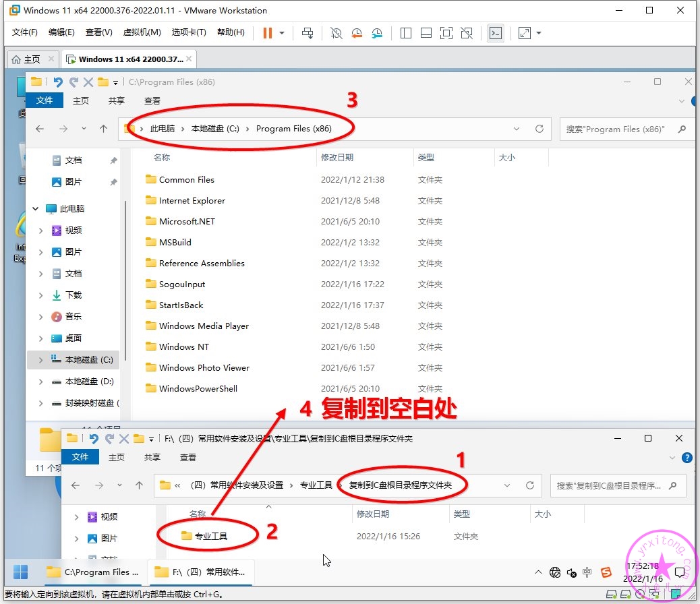700x604 pixels.
Task: Open 共享 ribbon tab in Program Files window
Action: coord(117,101)
